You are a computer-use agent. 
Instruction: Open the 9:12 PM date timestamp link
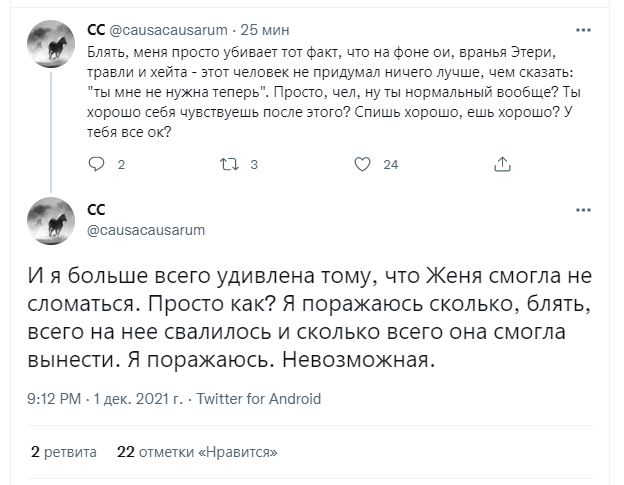coord(105,398)
